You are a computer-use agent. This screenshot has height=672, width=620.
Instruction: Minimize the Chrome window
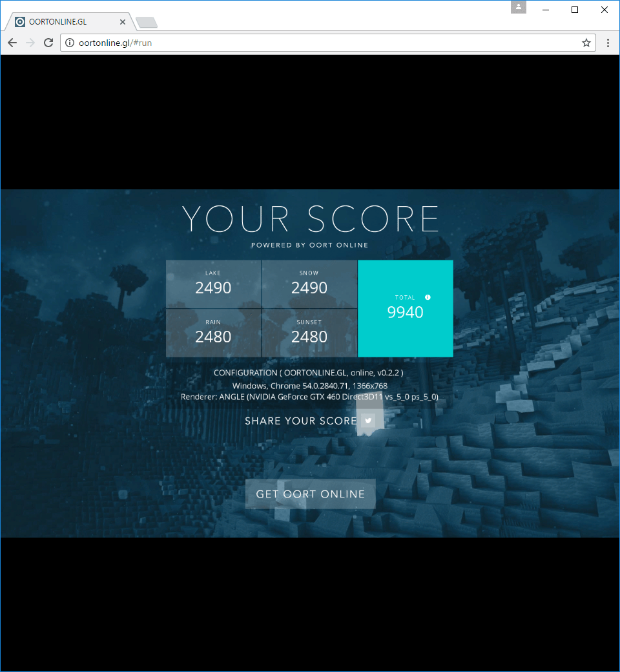[x=546, y=10]
